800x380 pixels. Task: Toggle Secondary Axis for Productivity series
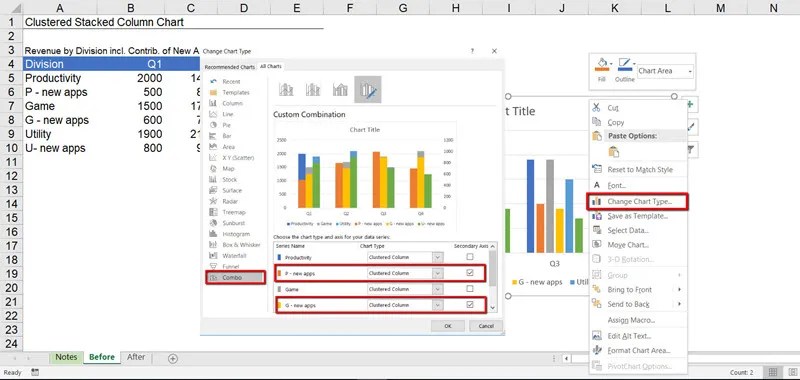tap(470, 257)
